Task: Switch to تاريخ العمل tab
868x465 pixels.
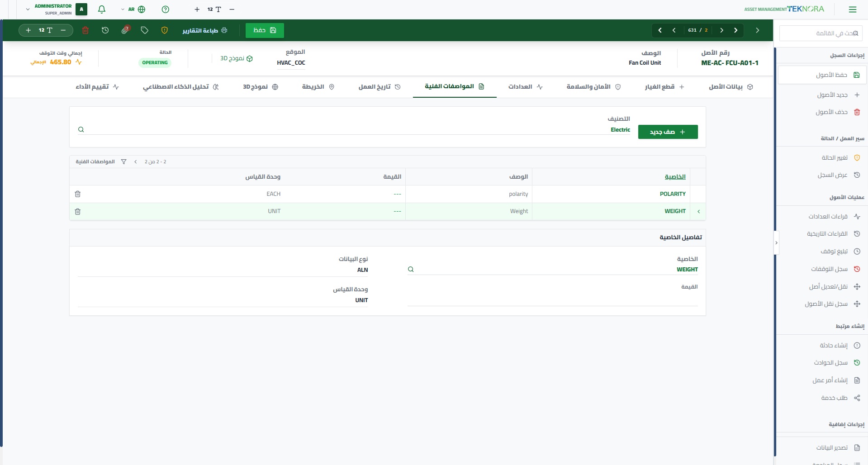Action: pyautogui.click(x=379, y=87)
